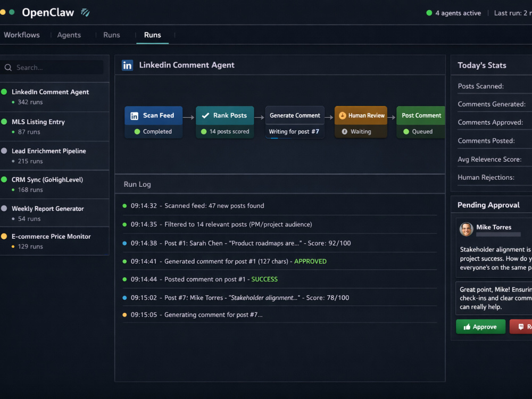Open Lead Enrichment Pipeline in sidebar
This screenshot has height=399, width=532.
55,156
